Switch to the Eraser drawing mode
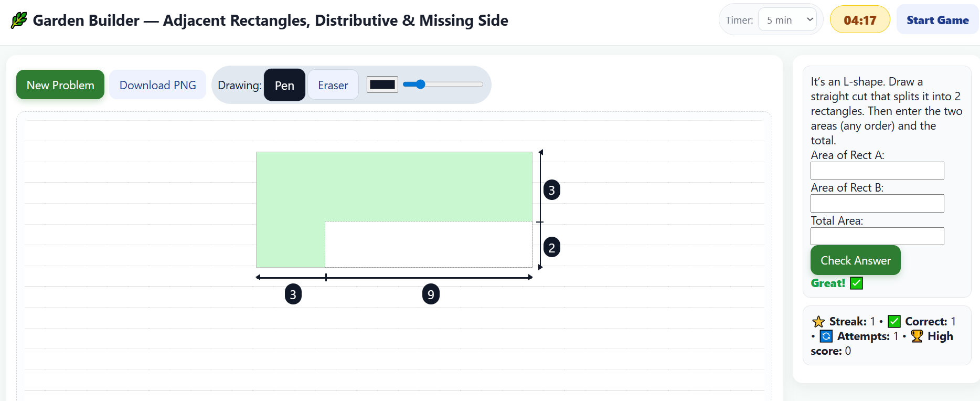The height and width of the screenshot is (401, 980). [333, 85]
